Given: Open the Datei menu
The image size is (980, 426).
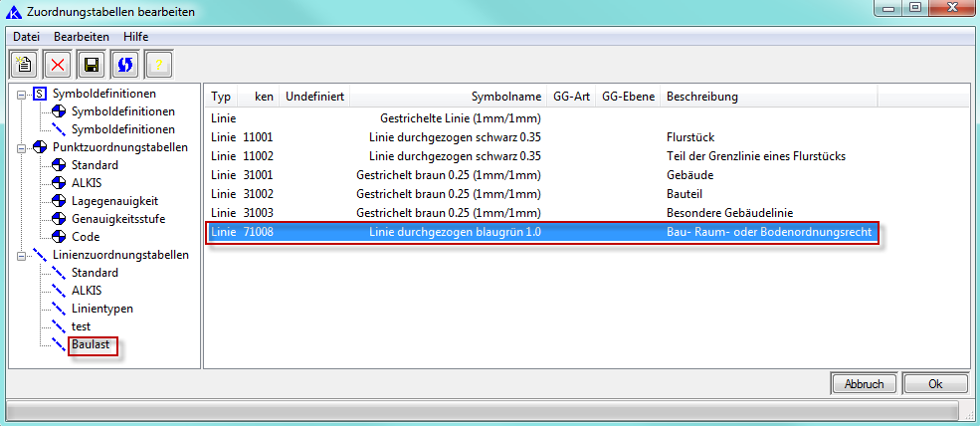Looking at the screenshot, I should click(x=27, y=37).
